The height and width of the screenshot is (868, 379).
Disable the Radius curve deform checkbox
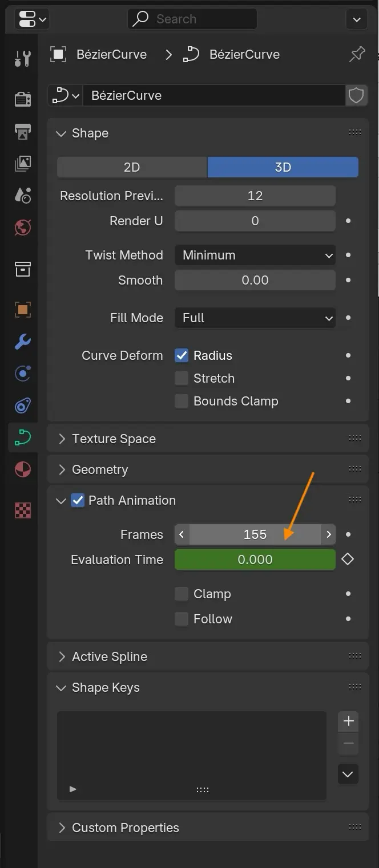coord(182,355)
